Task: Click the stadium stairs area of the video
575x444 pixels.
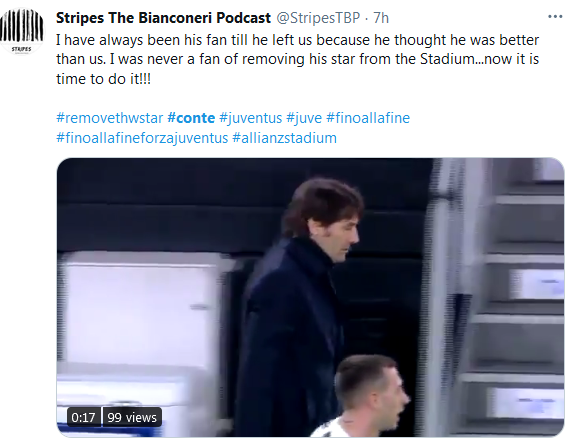Action: [513, 297]
